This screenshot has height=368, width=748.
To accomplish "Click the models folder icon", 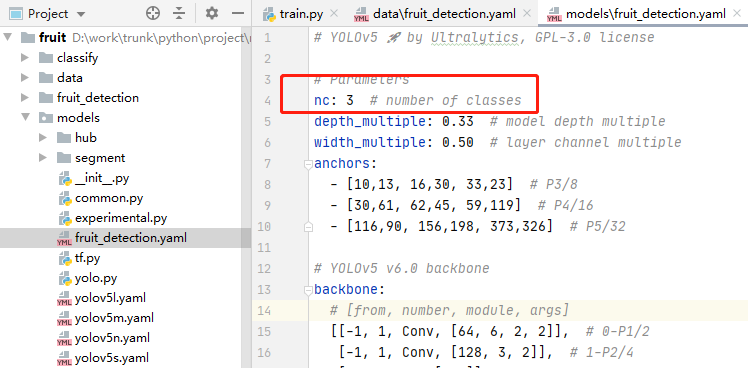I will [46, 117].
